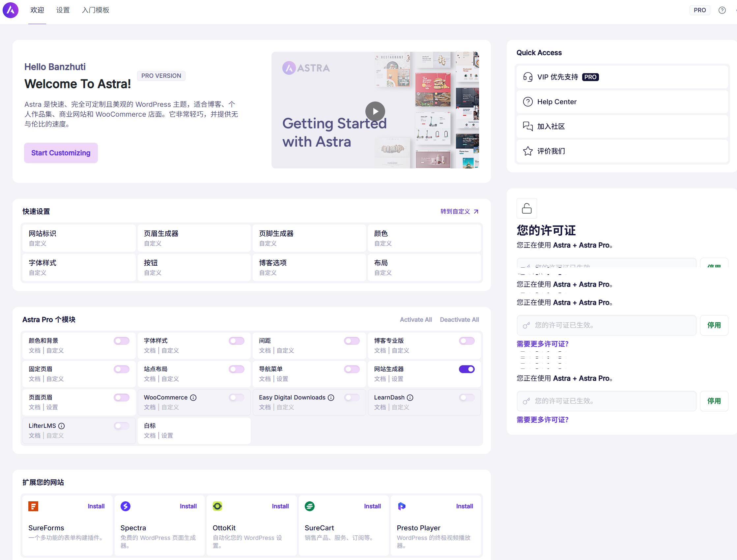Image resolution: width=737 pixels, height=560 pixels.
Task: Open the Help Center quick access item
Action: tap(622, 102)
